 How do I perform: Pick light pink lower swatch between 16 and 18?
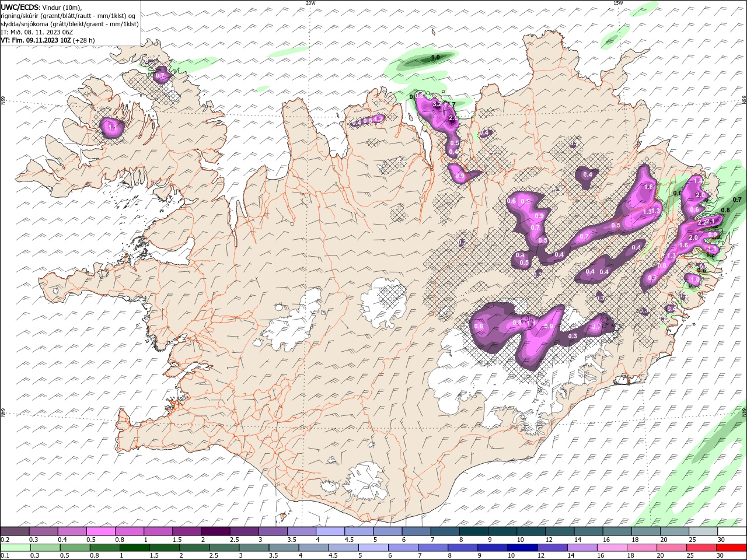tap(612, 548)
